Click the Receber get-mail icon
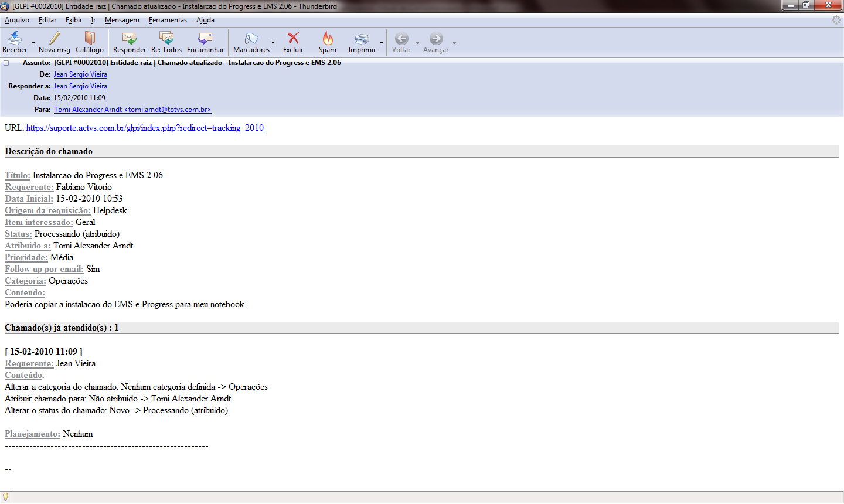Screen dimensions: 844x504 pyautogui.click(x=15, y=39)
